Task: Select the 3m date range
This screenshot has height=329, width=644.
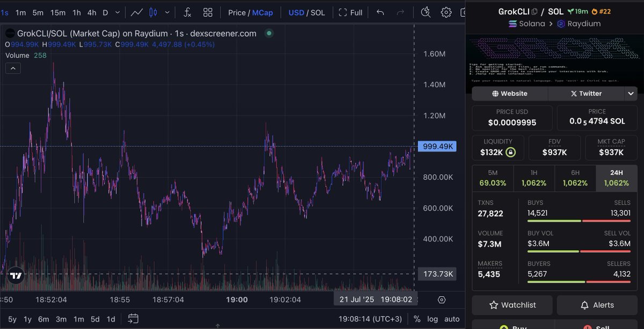Action: pos(61,319)
